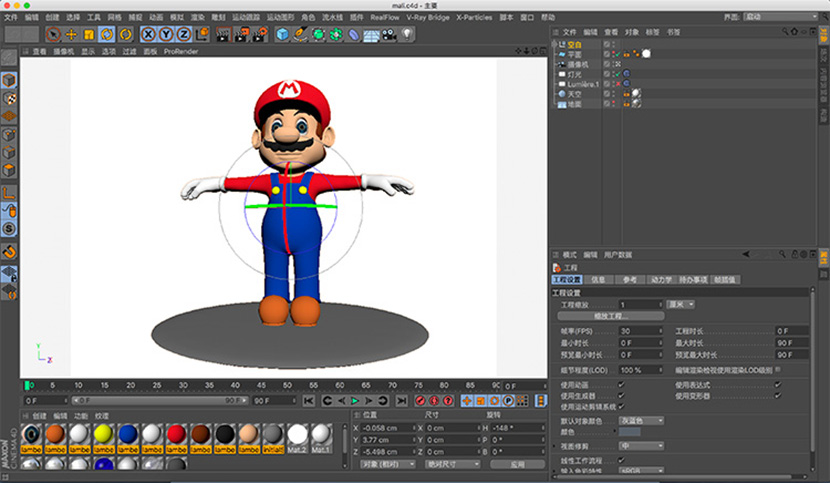This screenshot has width=830, height=483.
Task: Toggle the 使用动画 checkbox
Action: click(621, 385)
